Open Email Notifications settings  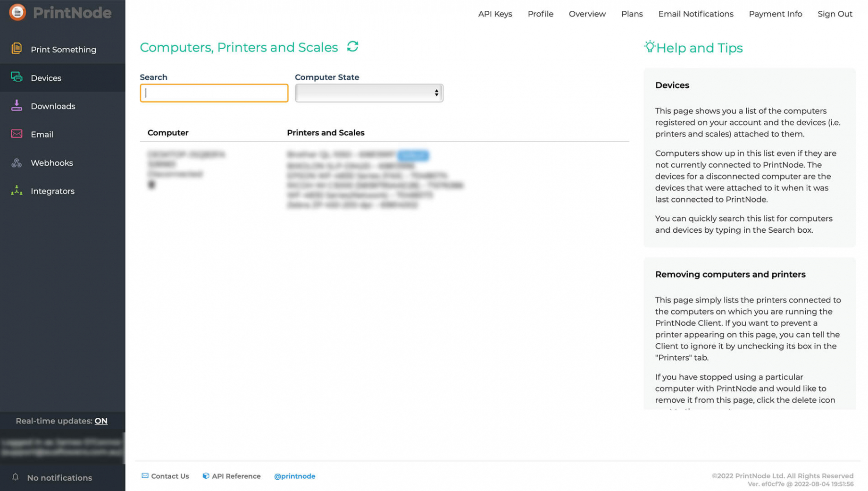tap(695, 14)
